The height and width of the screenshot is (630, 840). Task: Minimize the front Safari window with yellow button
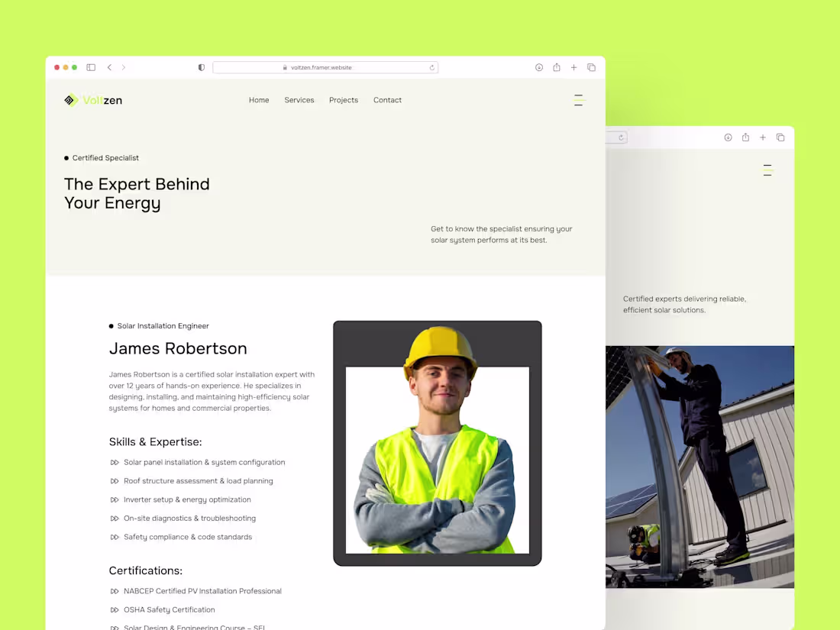point(66,67)
